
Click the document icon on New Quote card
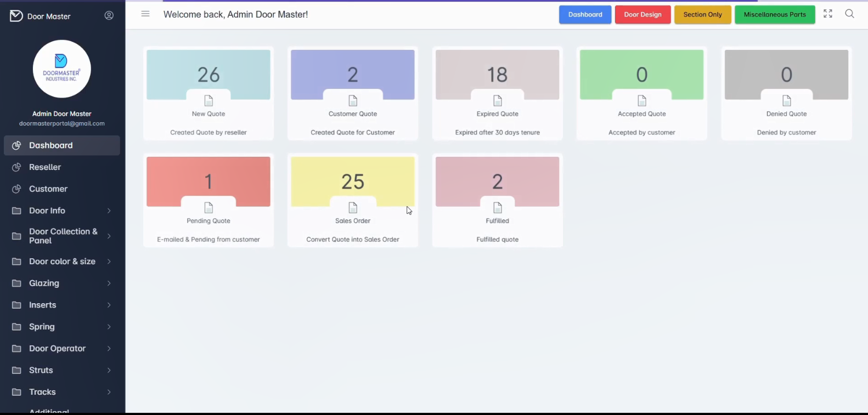pyautogui.click(x=208, y=101)
